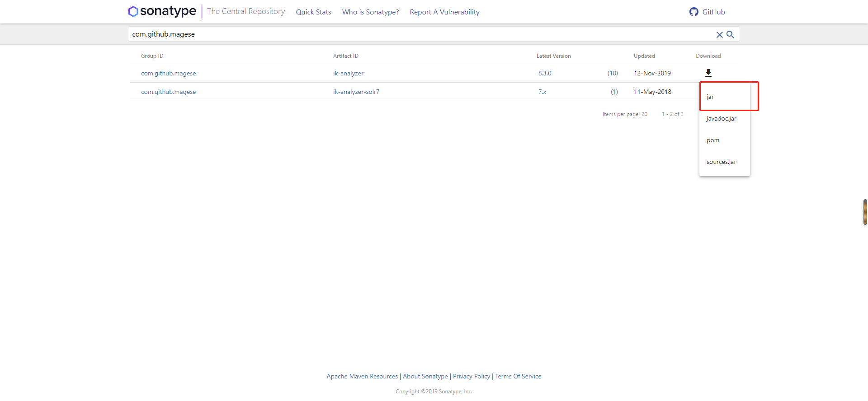Open latest version 8.3.0 link

click(544, 73)
